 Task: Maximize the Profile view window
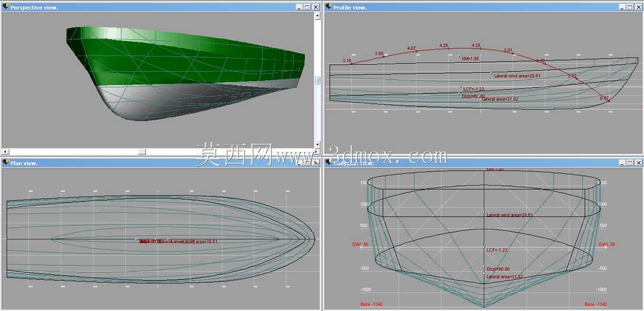pos(630,7)
